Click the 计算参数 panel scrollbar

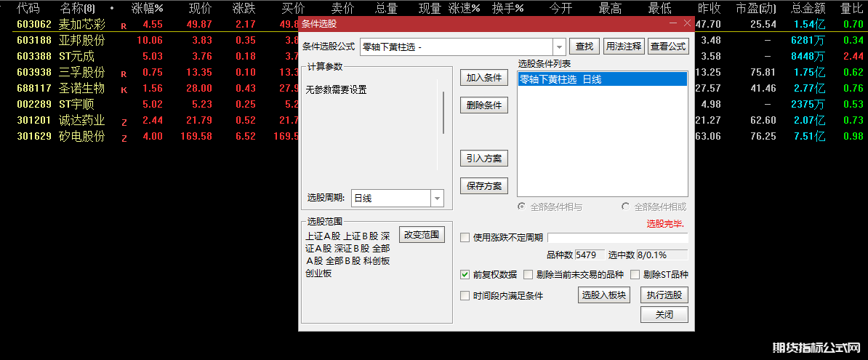443,113
